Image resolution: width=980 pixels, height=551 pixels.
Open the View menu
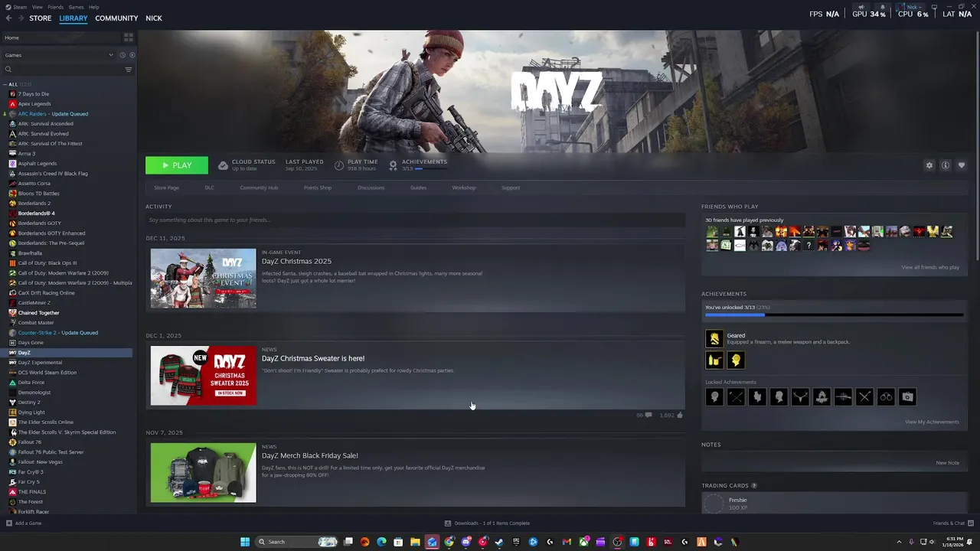(x=38, y=7)
